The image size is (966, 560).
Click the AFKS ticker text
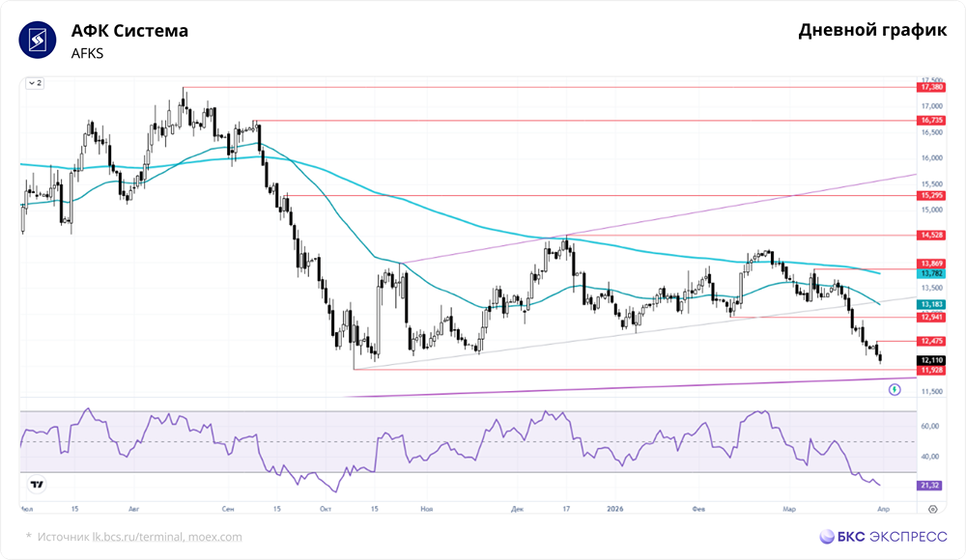pyautogui.click(x=88, y=54)
